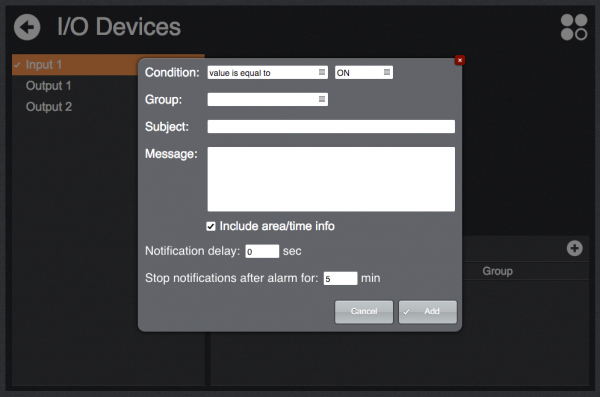
Task: Open the four-circle menu icon
Action: click(x=574, y=27)
